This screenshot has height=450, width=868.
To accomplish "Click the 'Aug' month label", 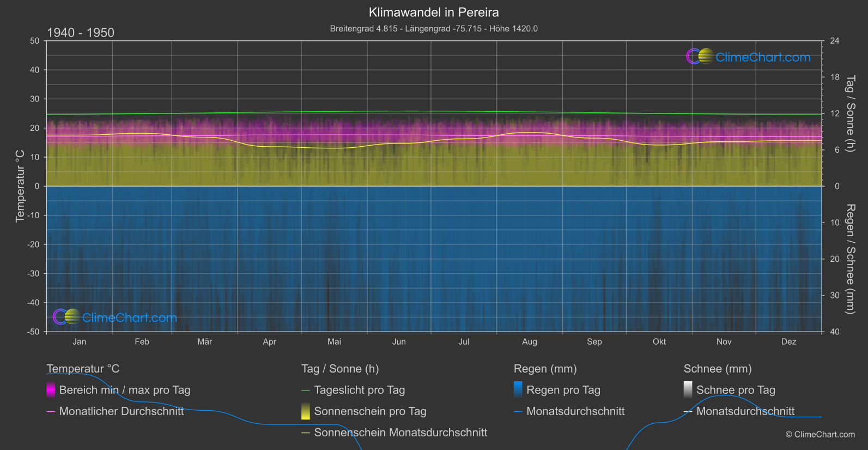I will (530, 341).
